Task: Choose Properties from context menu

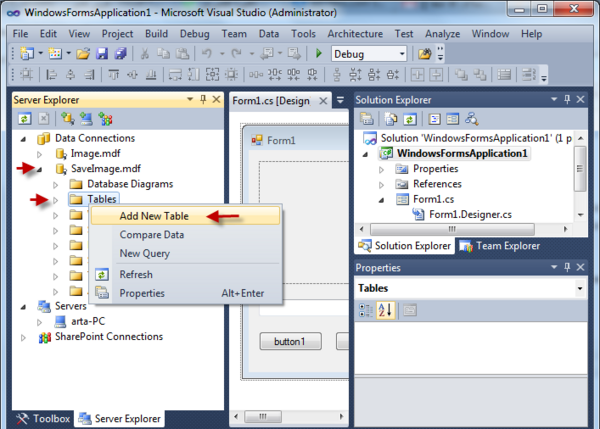Action: pyautogui.click(x=186, y=293)
